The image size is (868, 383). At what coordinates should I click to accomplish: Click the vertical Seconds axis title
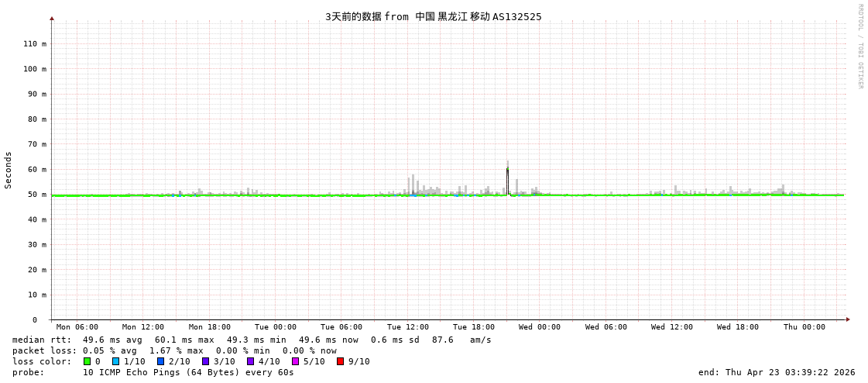(9, 170)
